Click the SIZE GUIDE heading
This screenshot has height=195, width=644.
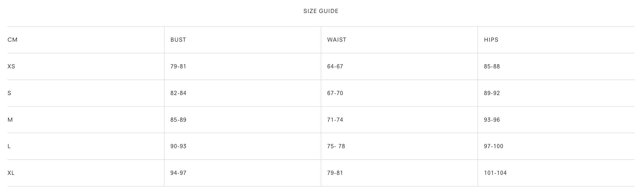(321, 11)
